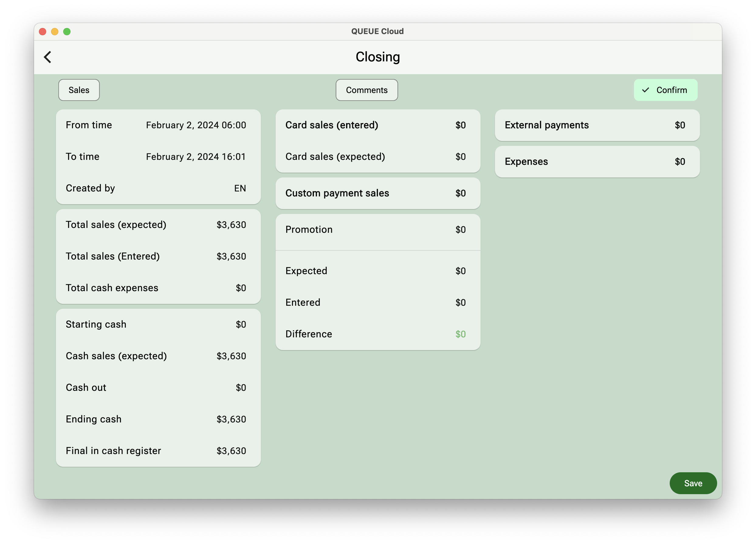
Task: Click the Cash sales (expected) amount
Action: point(231,356)
